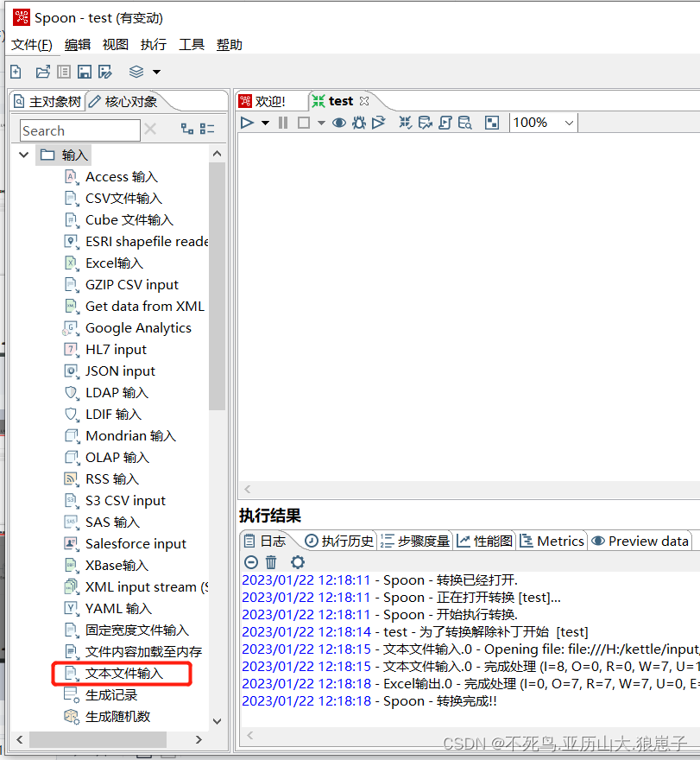Click the perspectives layers icon

click(x=136, y=72)
